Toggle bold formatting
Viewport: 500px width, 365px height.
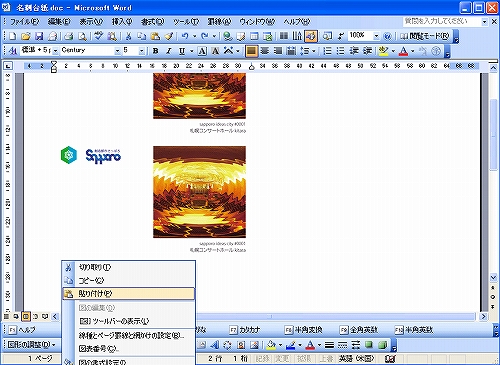(x=155, y=51)
